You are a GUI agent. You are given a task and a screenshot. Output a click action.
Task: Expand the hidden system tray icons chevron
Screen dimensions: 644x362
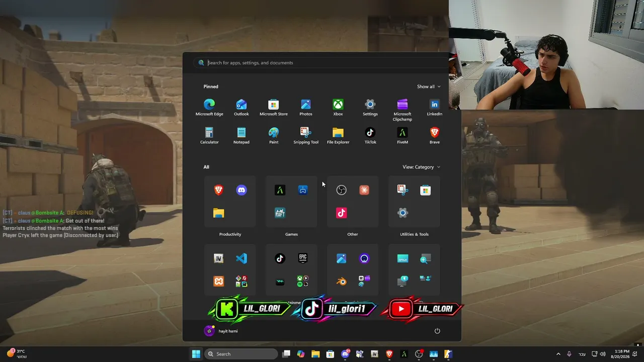558,354
